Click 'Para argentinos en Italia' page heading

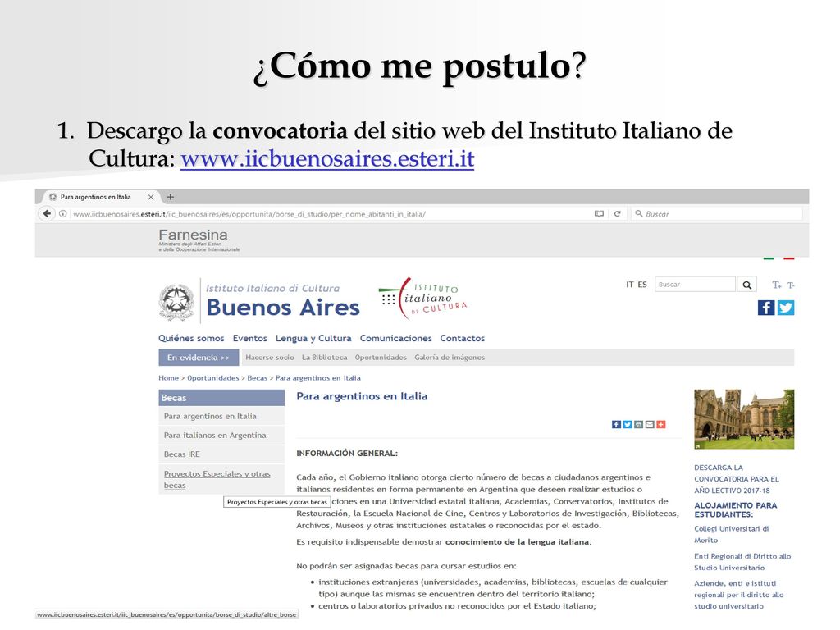(362, 396)
